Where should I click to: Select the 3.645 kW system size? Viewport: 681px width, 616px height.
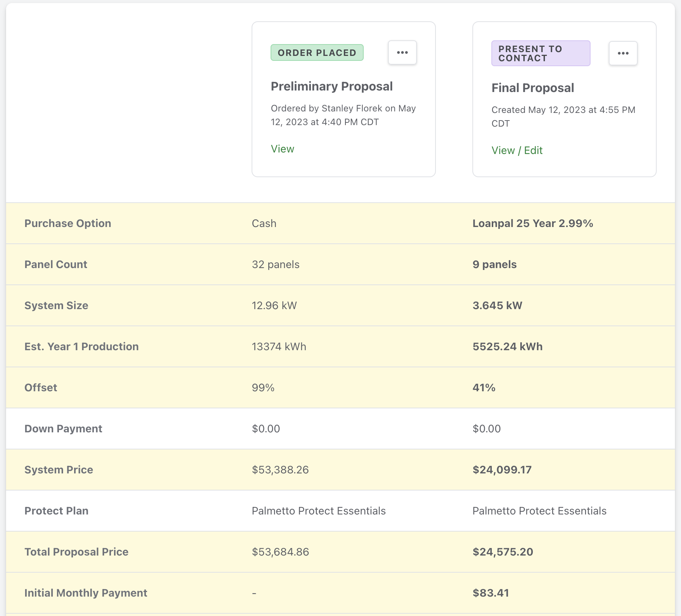coord(497,305)
